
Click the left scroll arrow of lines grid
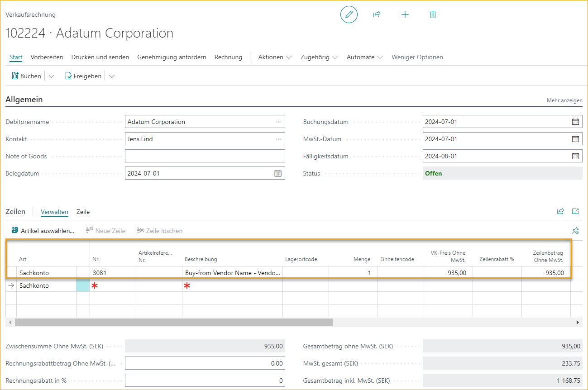(x=10, y=323)
